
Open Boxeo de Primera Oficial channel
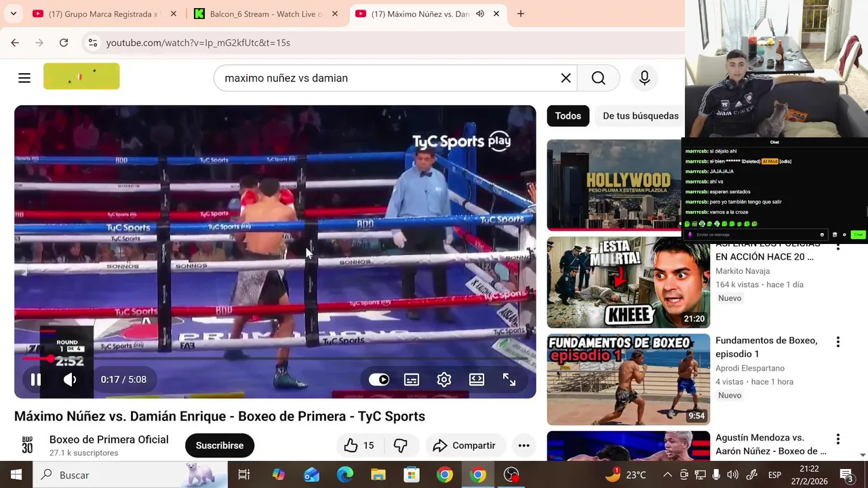click(109, 439)
